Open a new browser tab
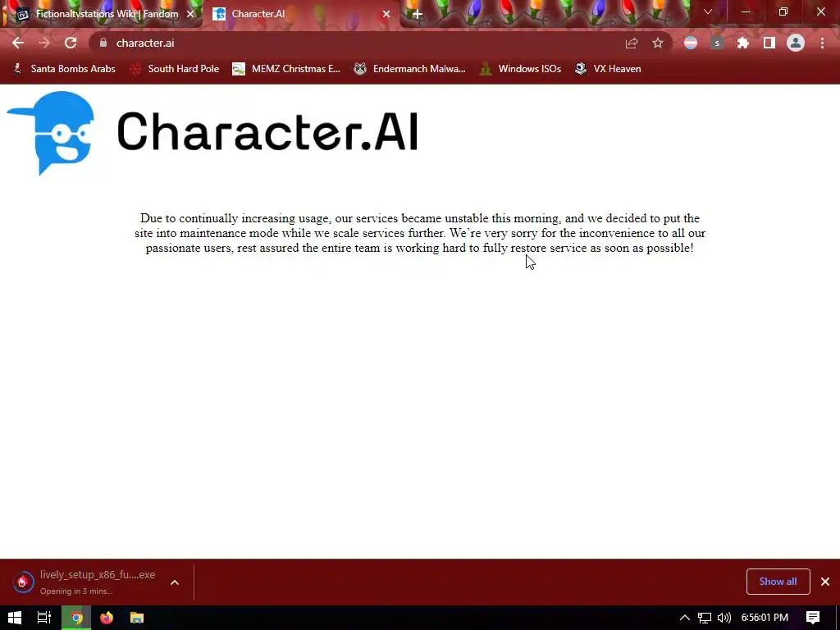The height and width of the screenshot is (630, 840). pos(418,14)
